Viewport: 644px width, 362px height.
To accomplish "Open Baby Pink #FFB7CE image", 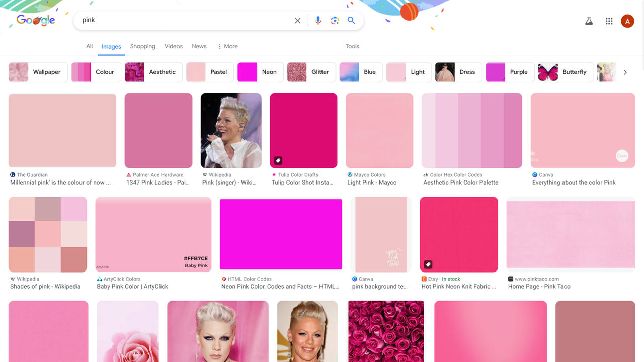I will (x=153, y=234).
